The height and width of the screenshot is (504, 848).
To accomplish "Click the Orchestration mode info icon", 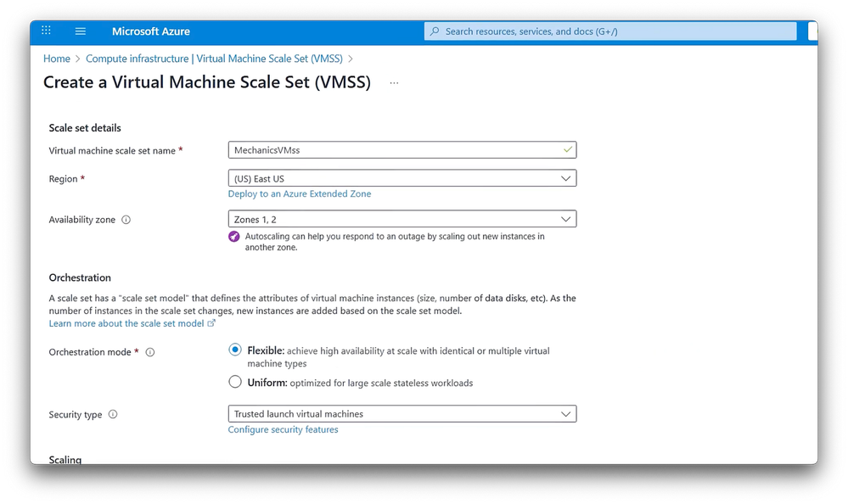I will 150,352.
